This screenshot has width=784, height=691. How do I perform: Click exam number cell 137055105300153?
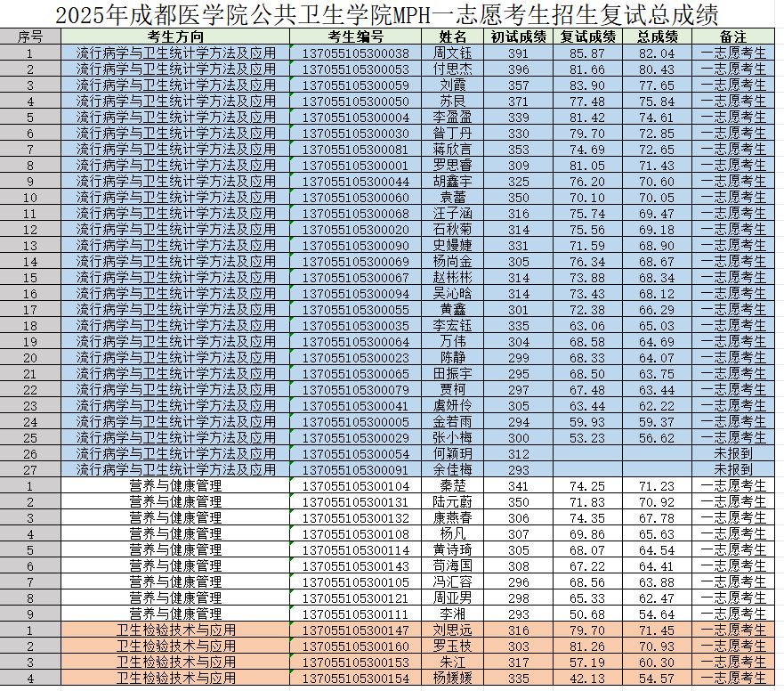pos(356,662)
